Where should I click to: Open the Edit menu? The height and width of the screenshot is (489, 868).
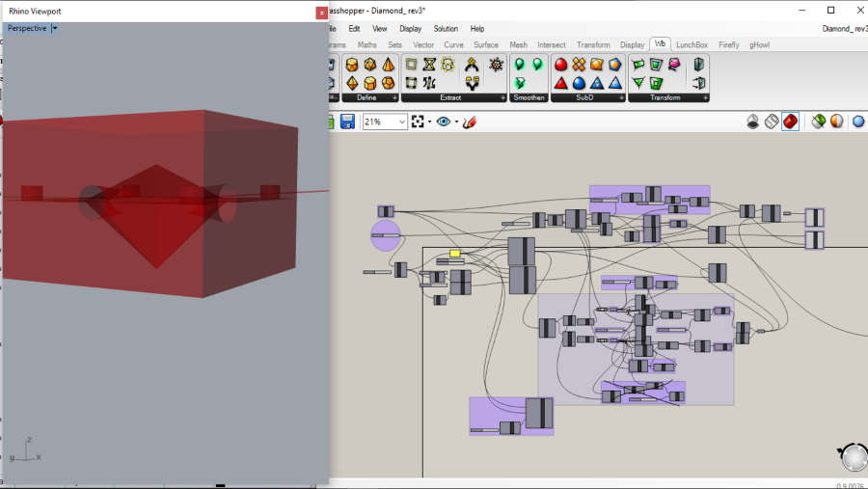coord(354,29)
